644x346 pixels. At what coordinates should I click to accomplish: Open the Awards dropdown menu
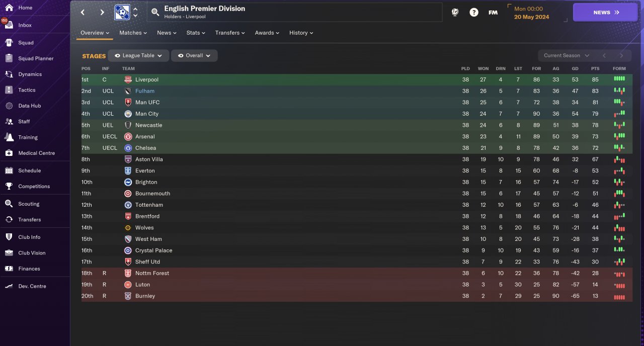pyautogui.click(x=267, y=33)
